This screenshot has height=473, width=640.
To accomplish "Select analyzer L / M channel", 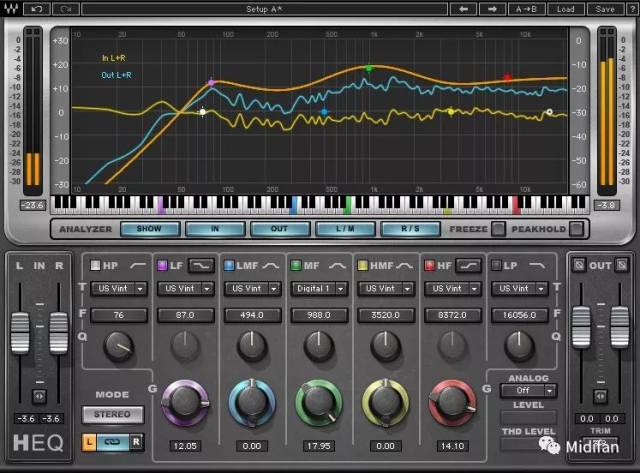I will click(x=345, y=229).
